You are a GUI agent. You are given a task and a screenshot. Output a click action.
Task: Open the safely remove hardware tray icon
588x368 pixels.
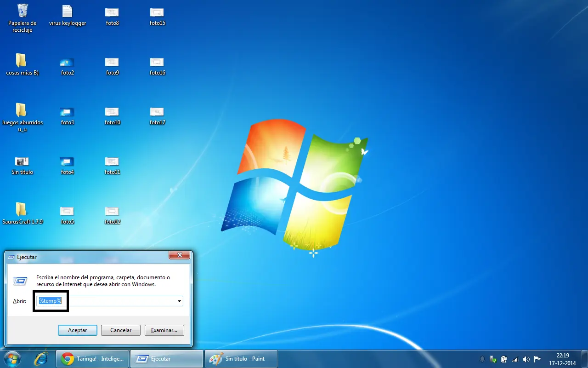493,359
